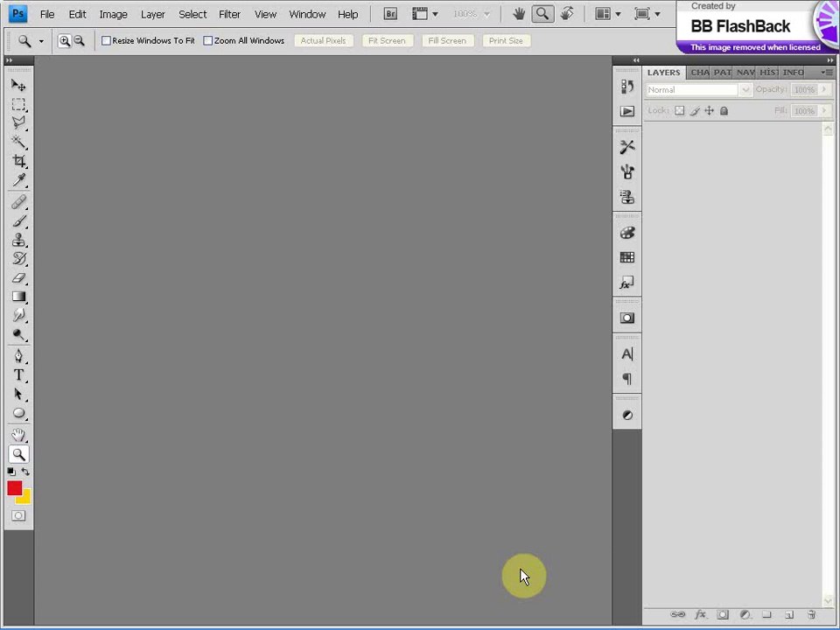Select the Gradient tool
840x630 pixels.
click(18, 297)
